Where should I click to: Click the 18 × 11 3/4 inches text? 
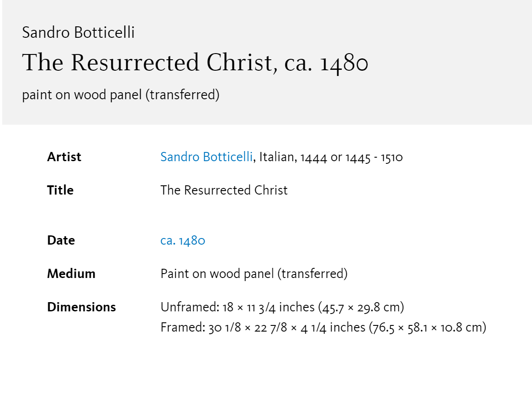(269, 307)
